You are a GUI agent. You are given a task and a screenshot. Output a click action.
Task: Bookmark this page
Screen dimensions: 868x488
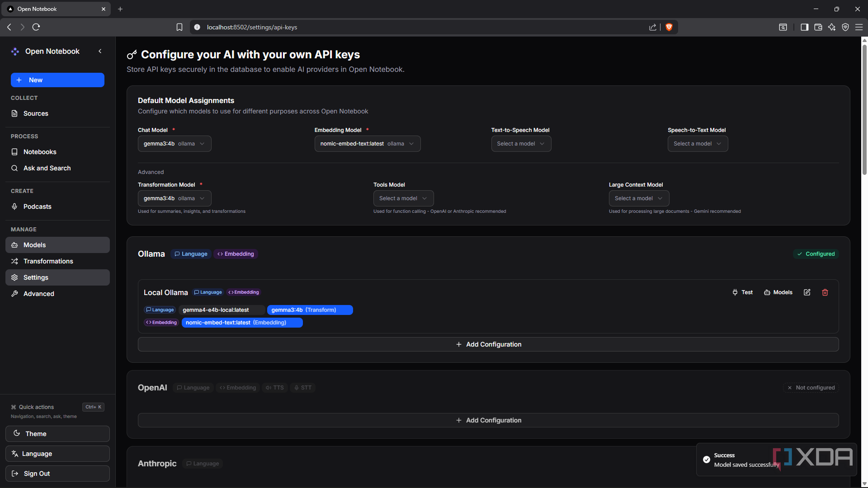(179, 27)
